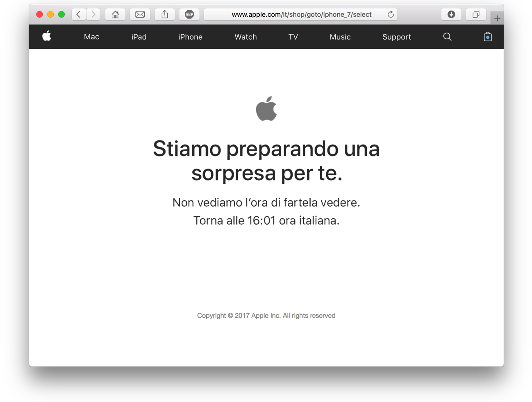Open the shopping bag icon
This screenshot has width=532, height=402.
(x=487, y=37)
